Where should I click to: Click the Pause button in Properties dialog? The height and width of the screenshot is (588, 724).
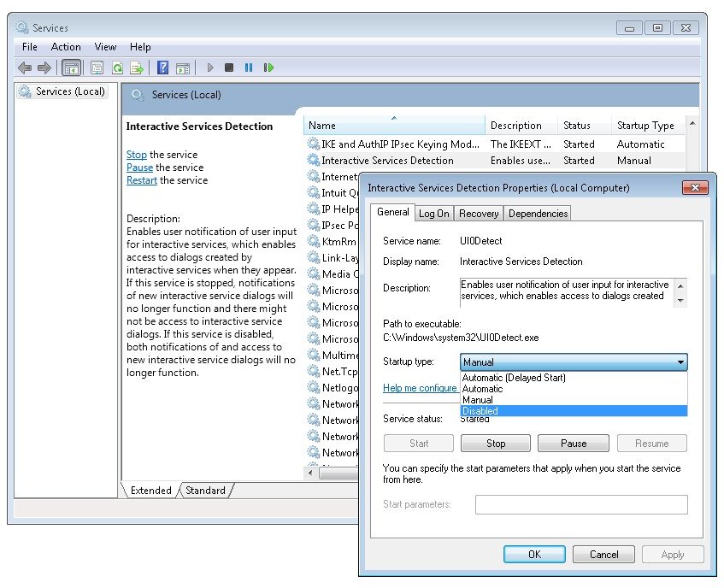[574, 443]
